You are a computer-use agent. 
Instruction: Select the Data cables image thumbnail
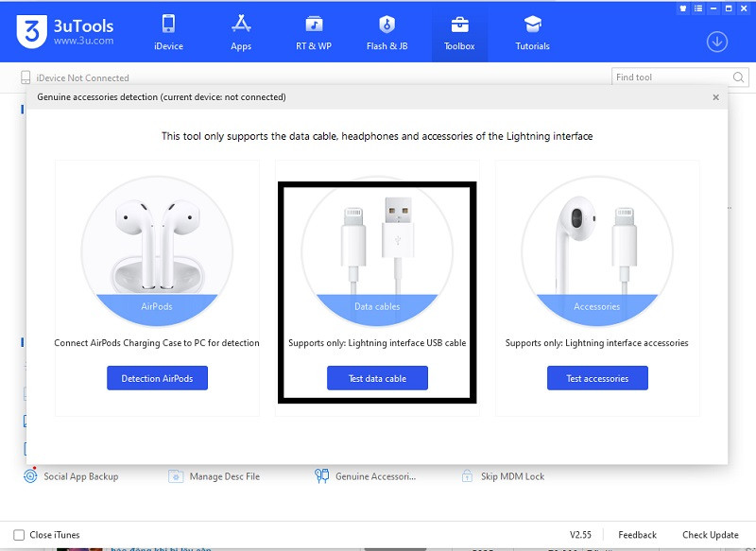tap(377, 248)
